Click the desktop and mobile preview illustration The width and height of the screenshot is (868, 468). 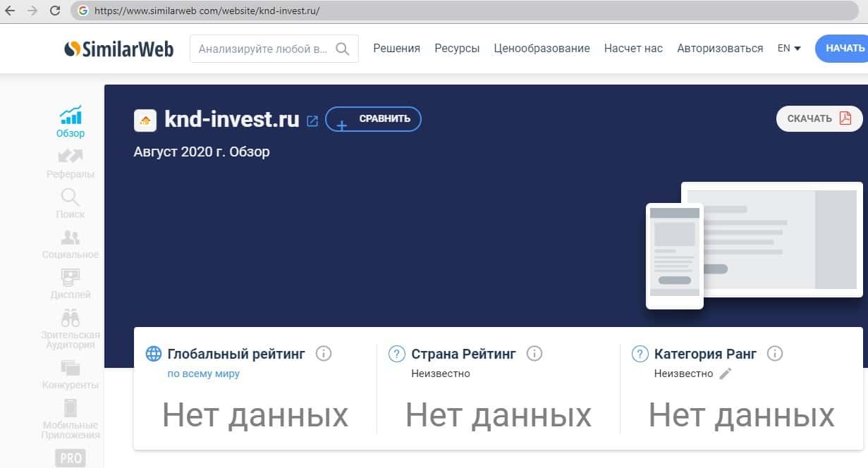click(754, 245)
